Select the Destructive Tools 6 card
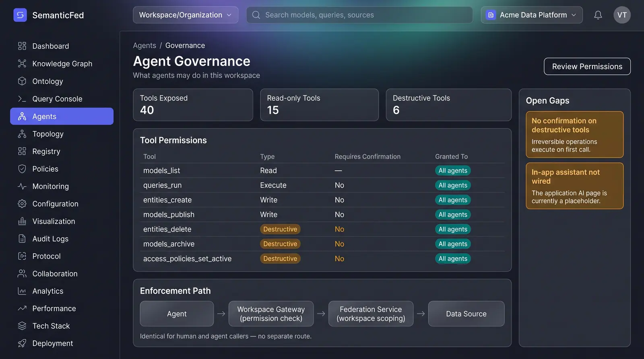Image resolution: width=644 pixels, height=359 pixels. 448,105
